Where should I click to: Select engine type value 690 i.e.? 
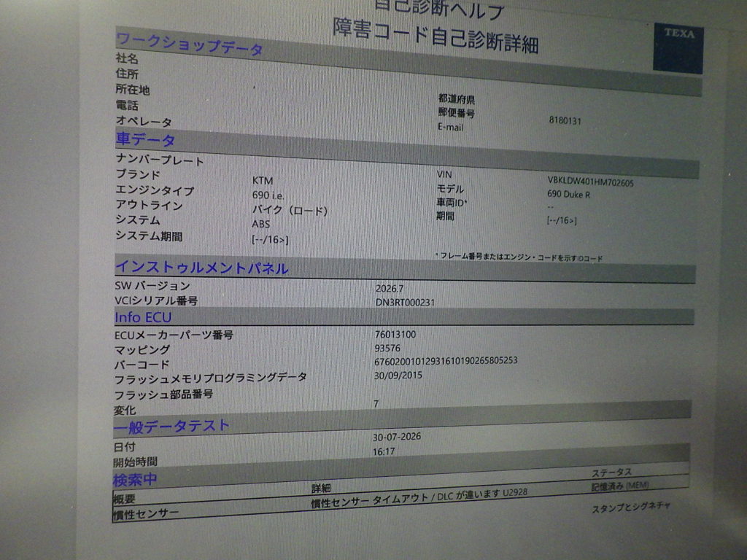pyautogui.click(x=268, y=195)
